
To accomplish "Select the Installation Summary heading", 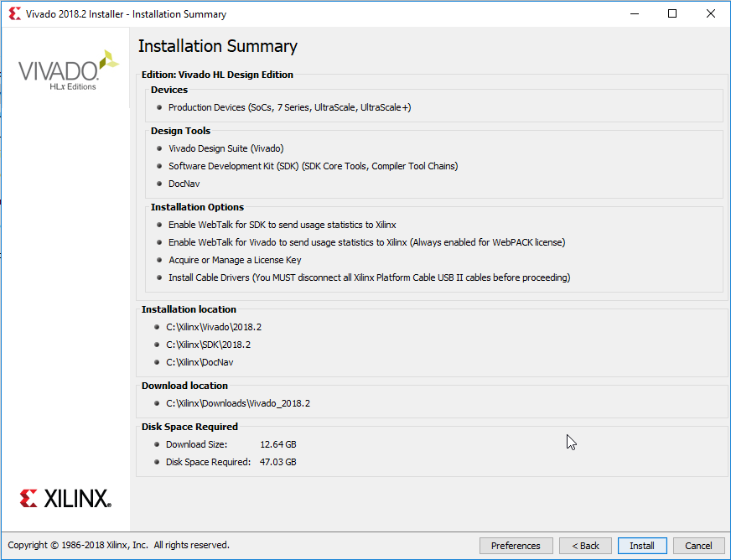I will (x=218, y=46).
